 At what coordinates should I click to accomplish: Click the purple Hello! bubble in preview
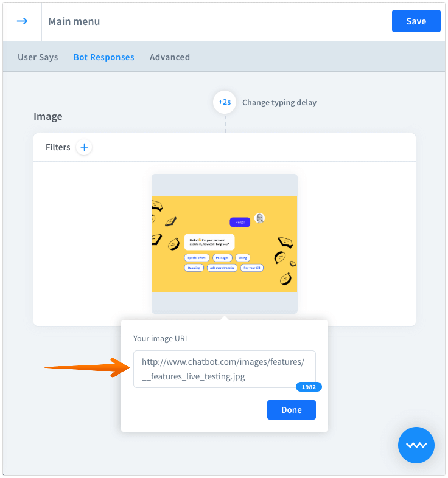coord(240,222)
